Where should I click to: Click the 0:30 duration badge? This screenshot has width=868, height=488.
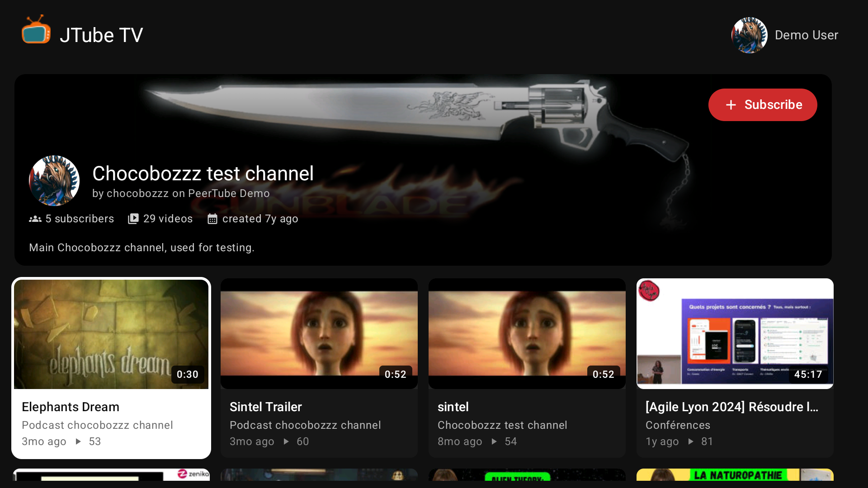click(x=188, y=375)
